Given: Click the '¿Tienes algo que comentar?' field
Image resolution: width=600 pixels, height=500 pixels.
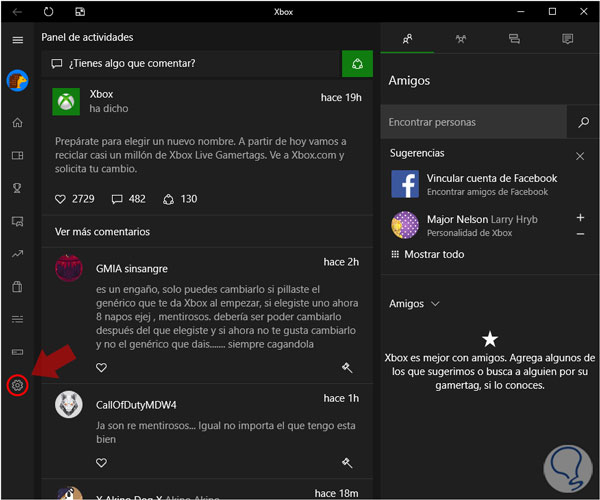Looking at the screenshot, I should point(191,64).
